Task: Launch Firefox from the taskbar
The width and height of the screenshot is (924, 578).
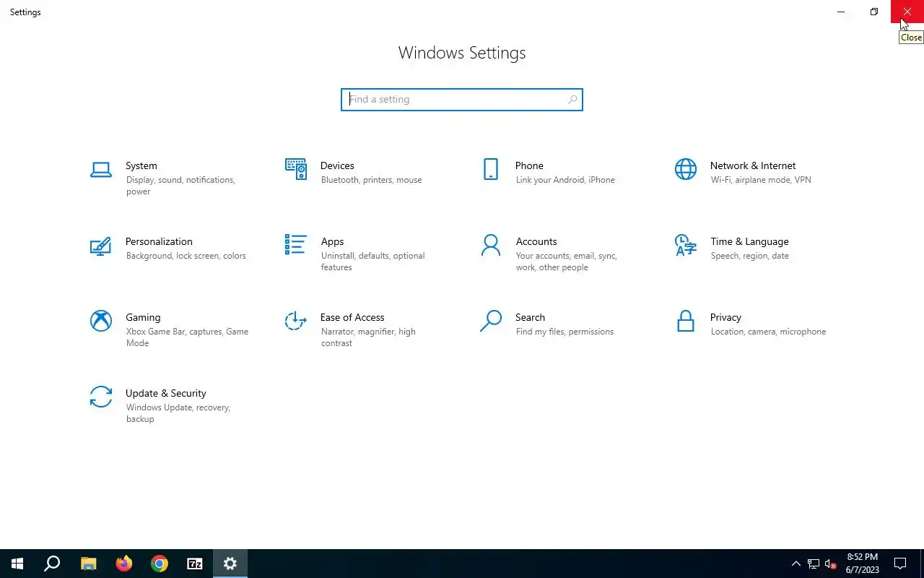Action: (x=124, y=564)
